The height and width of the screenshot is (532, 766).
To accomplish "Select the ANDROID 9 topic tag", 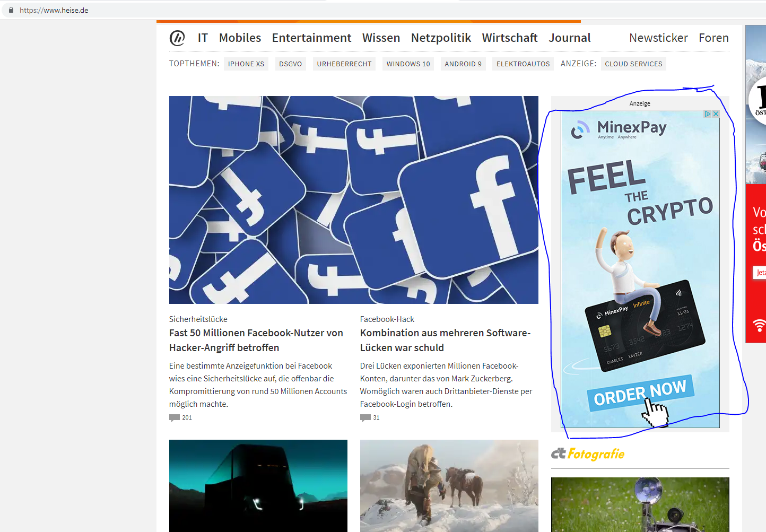I will [463, 64].
